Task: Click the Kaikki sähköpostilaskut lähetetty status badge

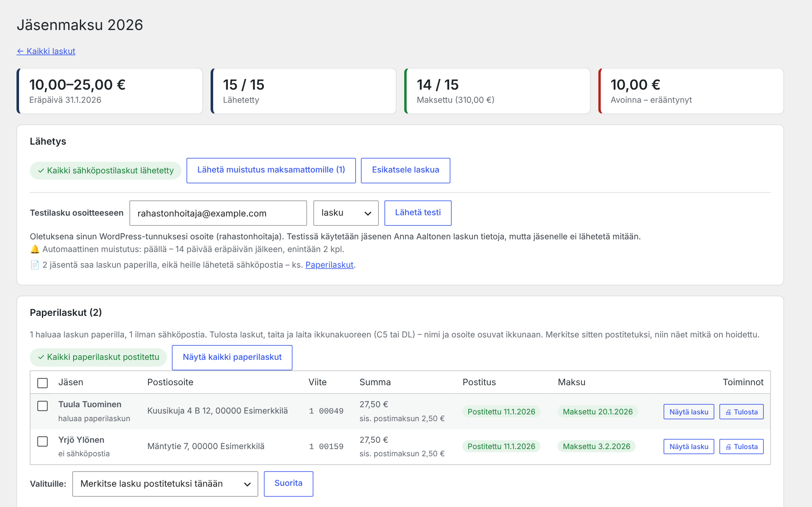Action: point(105,170)
